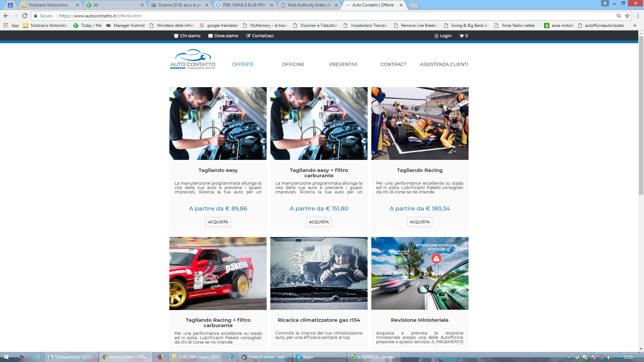
Task: Open Revisione Ministeriale title
Action: click(420, 320)
